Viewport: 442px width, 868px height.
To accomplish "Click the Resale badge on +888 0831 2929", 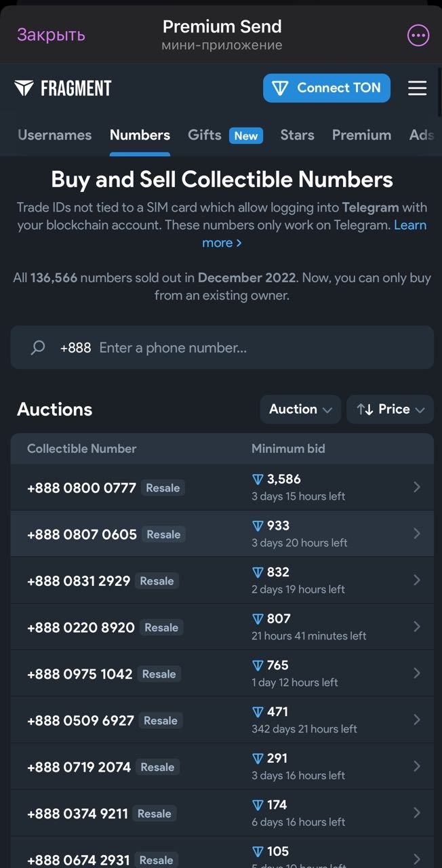I will pyautogui.click(x=157, y=581).
